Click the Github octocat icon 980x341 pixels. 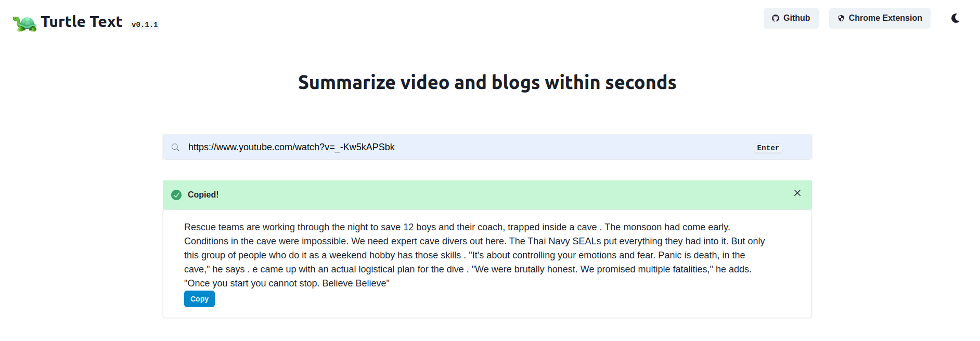776,18
